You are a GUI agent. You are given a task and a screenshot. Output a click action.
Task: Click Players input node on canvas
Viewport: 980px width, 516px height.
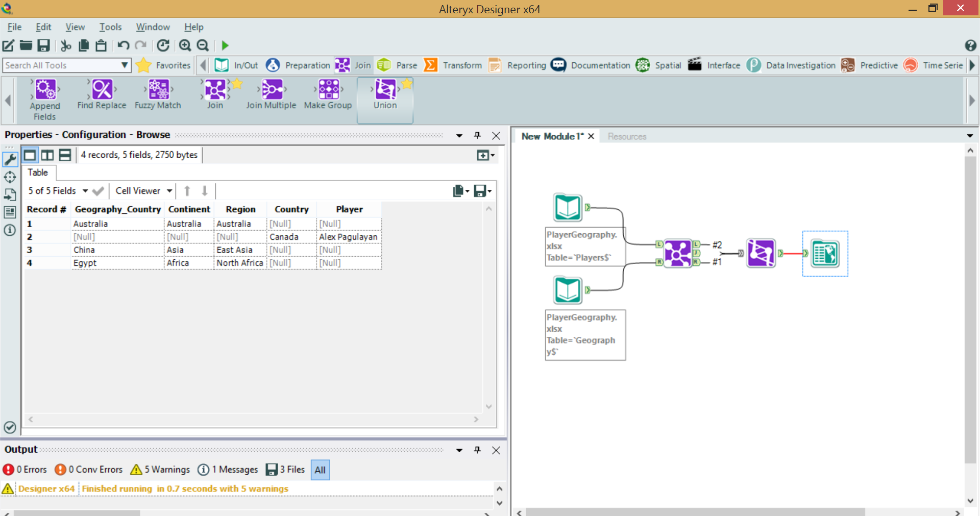pyautogui.click(x=568, y=207)
